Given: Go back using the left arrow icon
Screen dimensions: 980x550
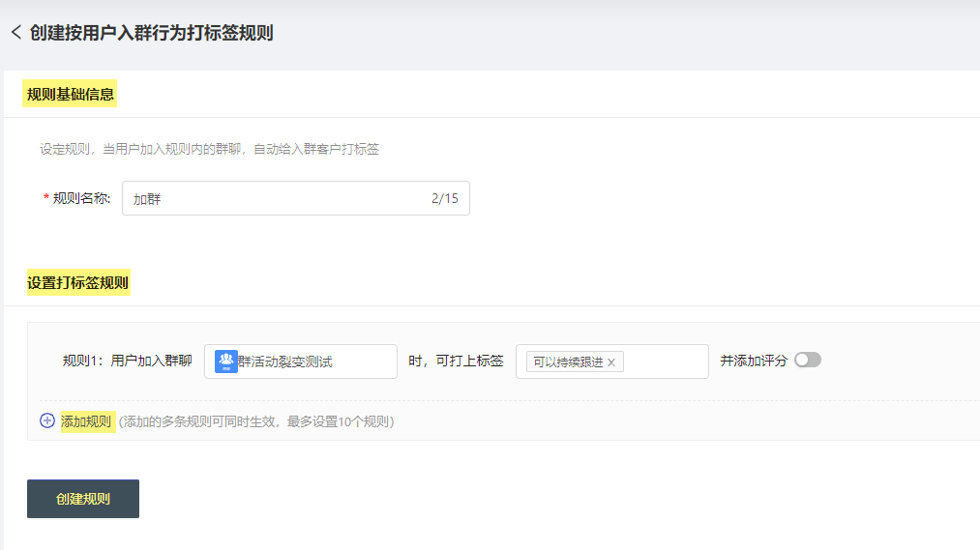Looking at the screenshot, I should pos(16,32).
